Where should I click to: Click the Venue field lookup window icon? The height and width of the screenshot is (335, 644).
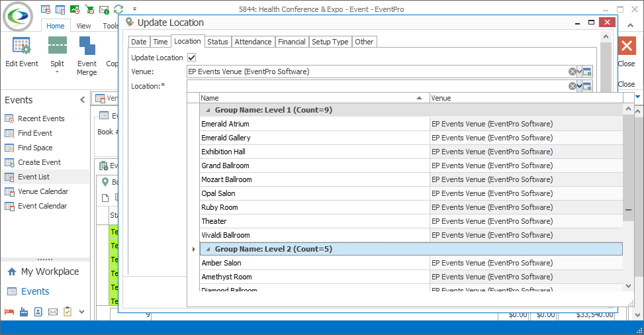click(x=587, y=72)
